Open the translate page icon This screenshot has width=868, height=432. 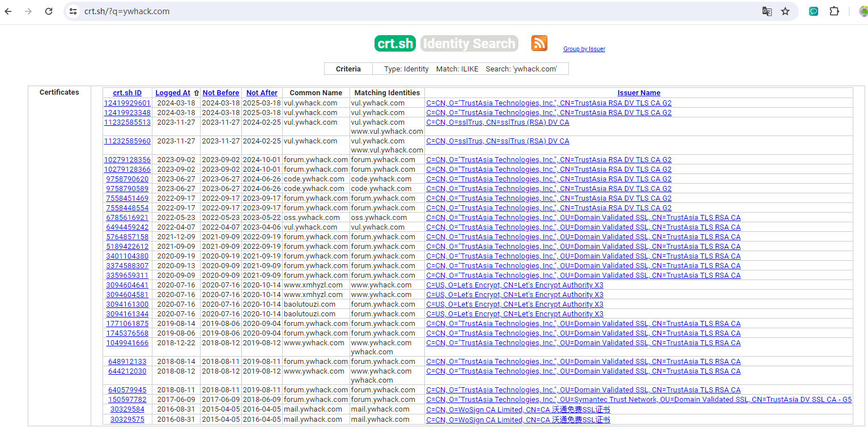coord(767,11)
